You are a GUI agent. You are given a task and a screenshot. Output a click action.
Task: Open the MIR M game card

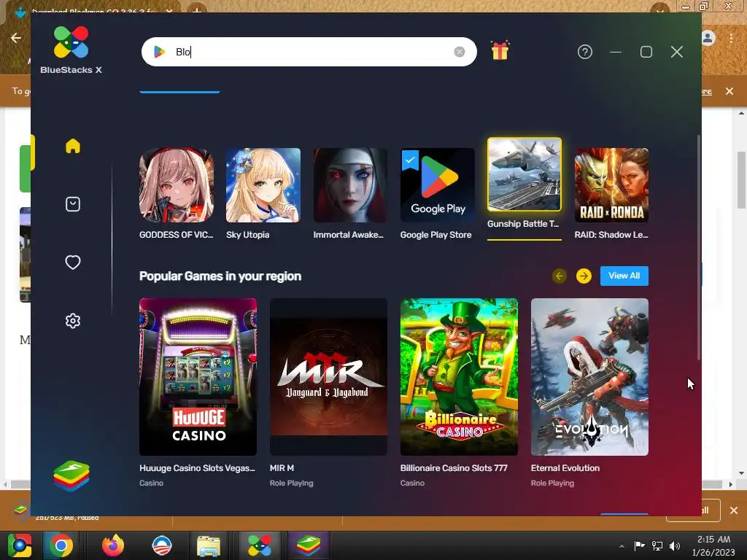point(329,377)
